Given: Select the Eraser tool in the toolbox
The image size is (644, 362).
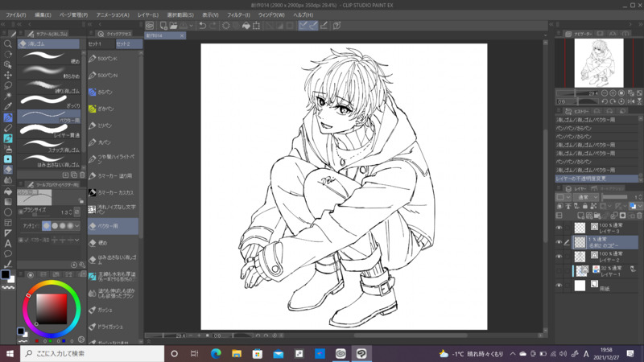Looking at the screenshot, I should point(8,170).
